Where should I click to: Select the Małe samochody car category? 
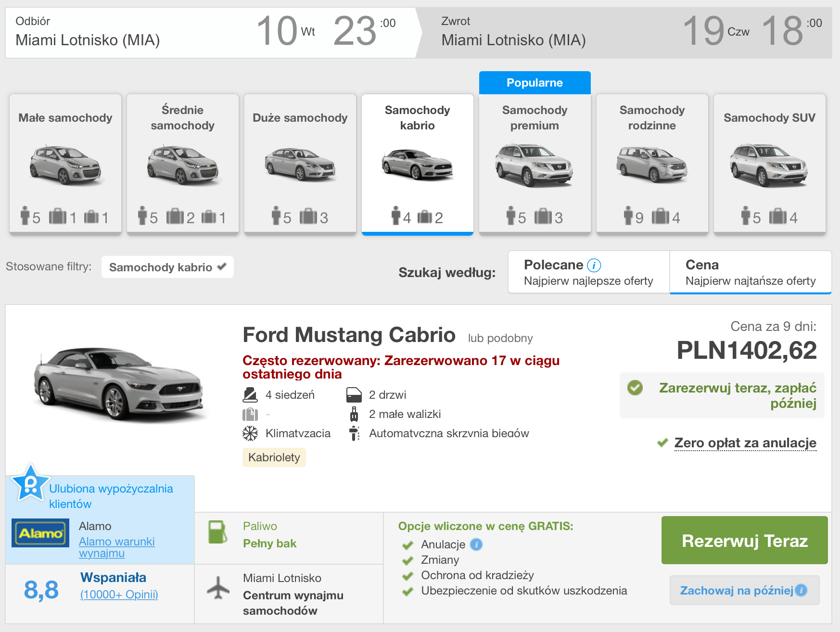pos(65,164)
